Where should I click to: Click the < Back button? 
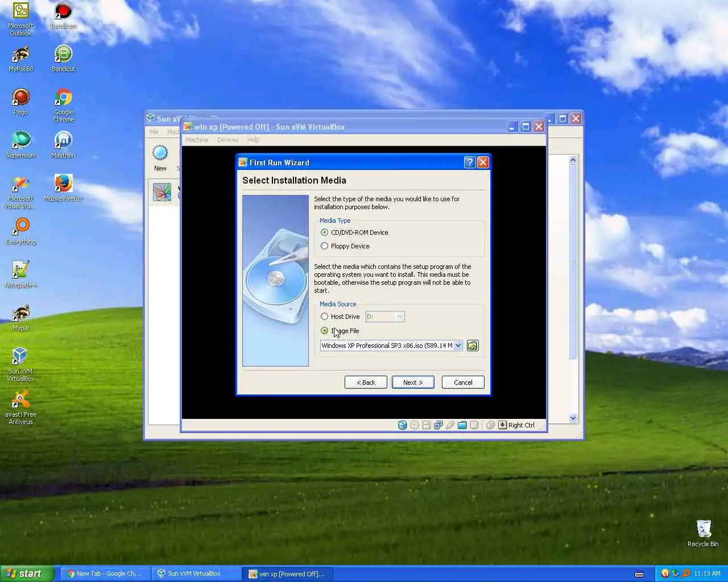pos(366,383)
